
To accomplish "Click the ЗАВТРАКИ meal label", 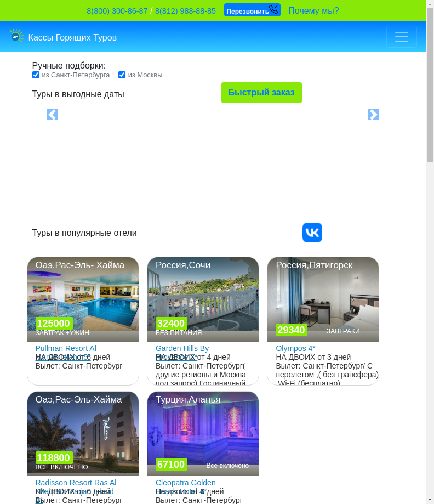I will click(343, 331).
